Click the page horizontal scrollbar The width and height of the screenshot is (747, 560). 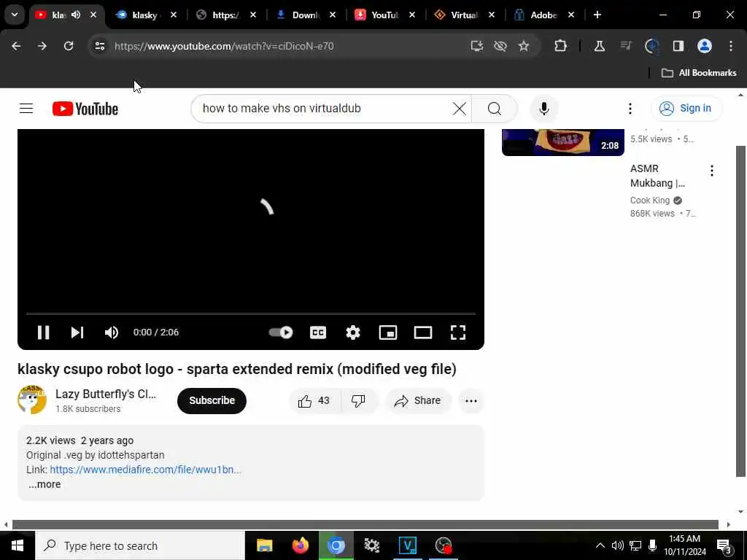click(365, 524)
